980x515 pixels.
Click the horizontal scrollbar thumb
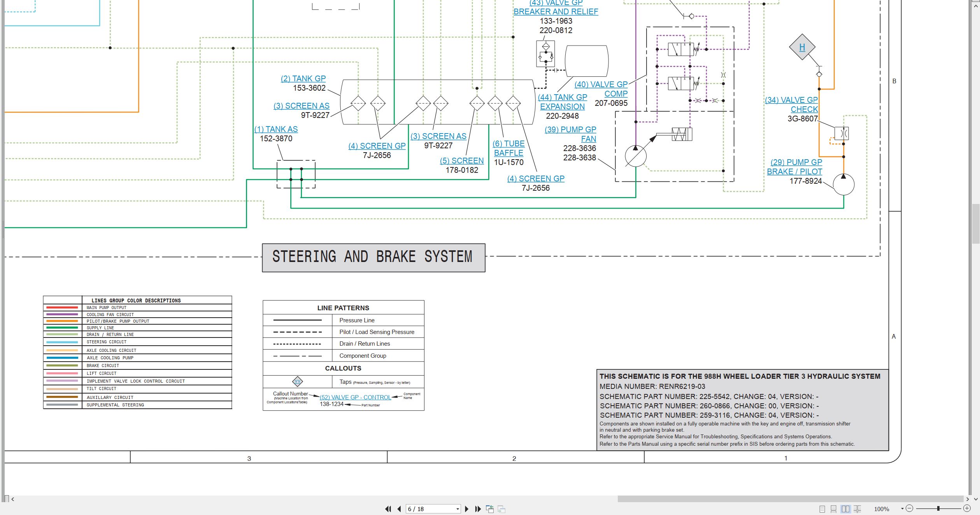click(x=791, y=499)
